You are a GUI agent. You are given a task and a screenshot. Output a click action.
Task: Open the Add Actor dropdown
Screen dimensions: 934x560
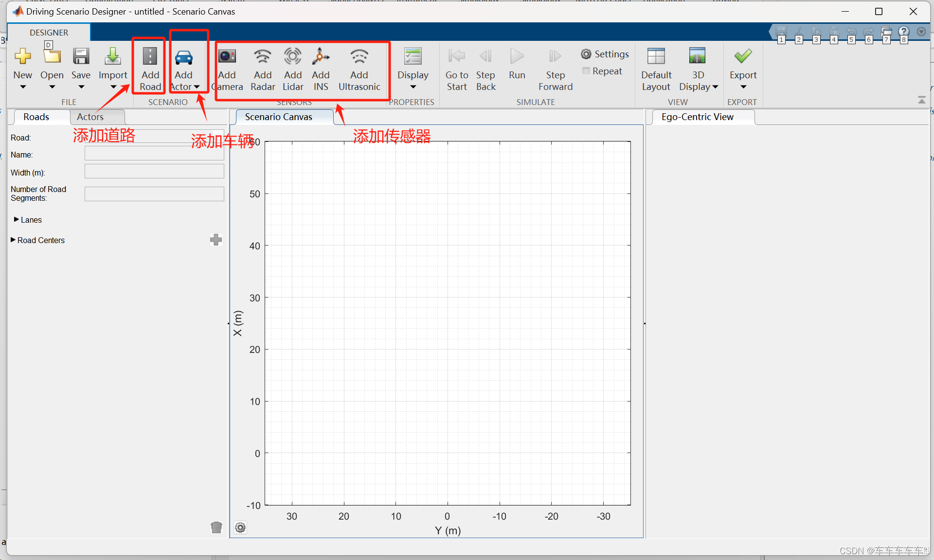click(197, 87)
